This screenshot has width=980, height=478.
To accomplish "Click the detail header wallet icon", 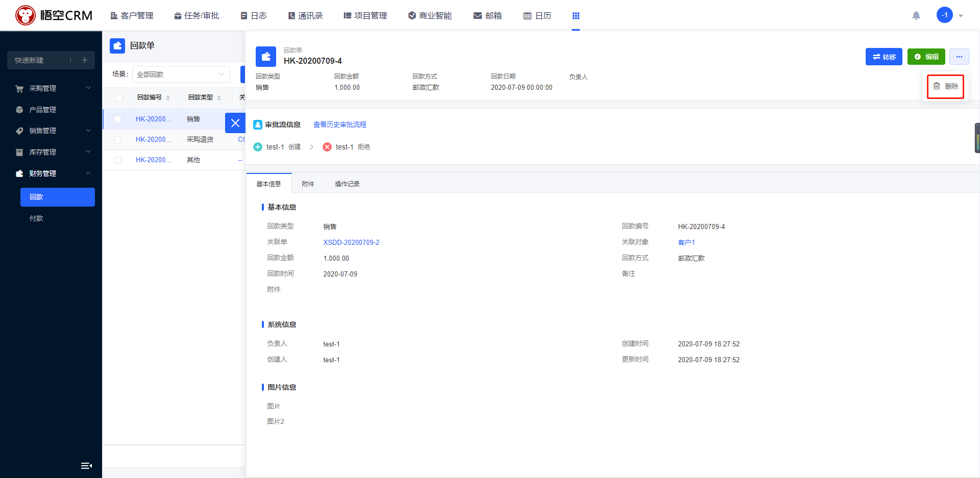I will click(266, 57).
